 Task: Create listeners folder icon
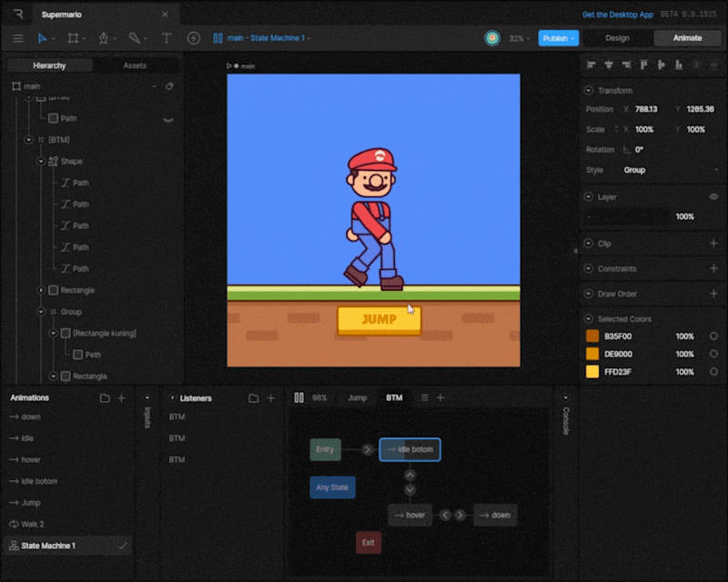254,398
